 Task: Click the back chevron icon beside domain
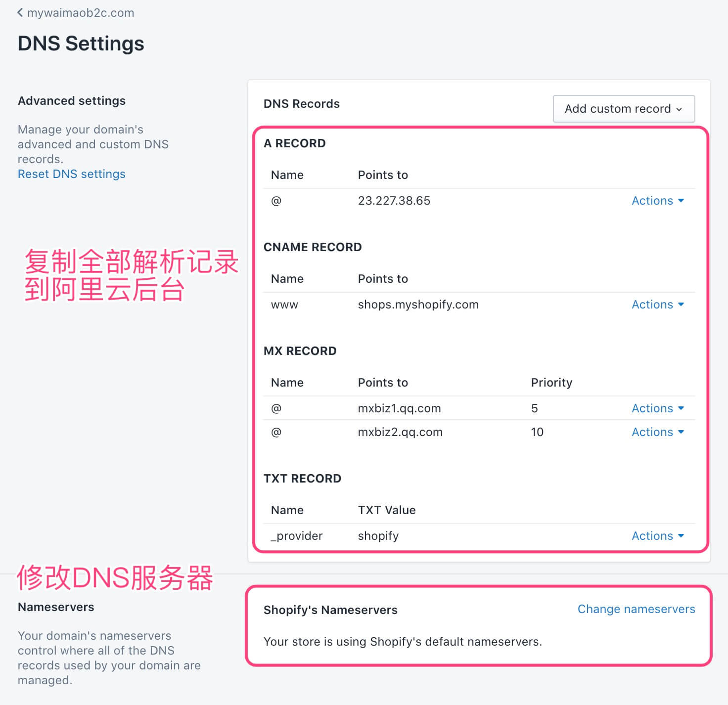coord(20,12)
